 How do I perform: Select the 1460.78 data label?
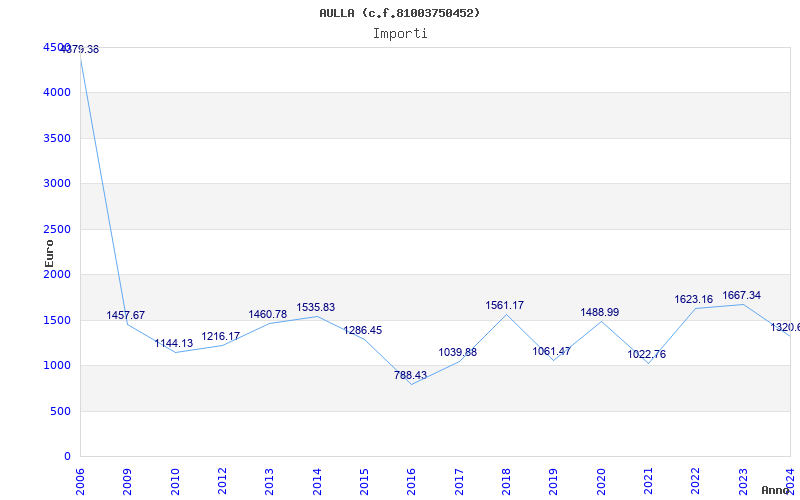pos(268,315)
